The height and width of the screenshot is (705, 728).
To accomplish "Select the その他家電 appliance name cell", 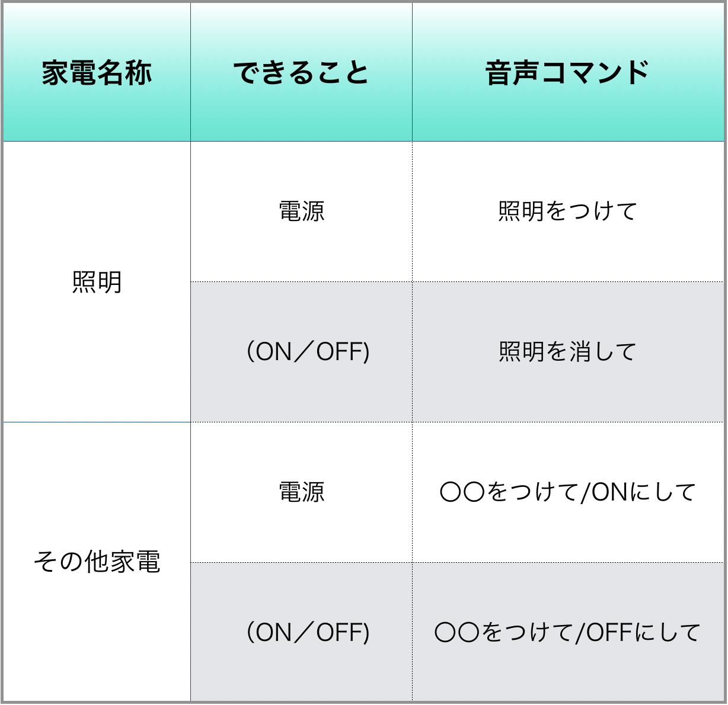I will pos(97,562).
